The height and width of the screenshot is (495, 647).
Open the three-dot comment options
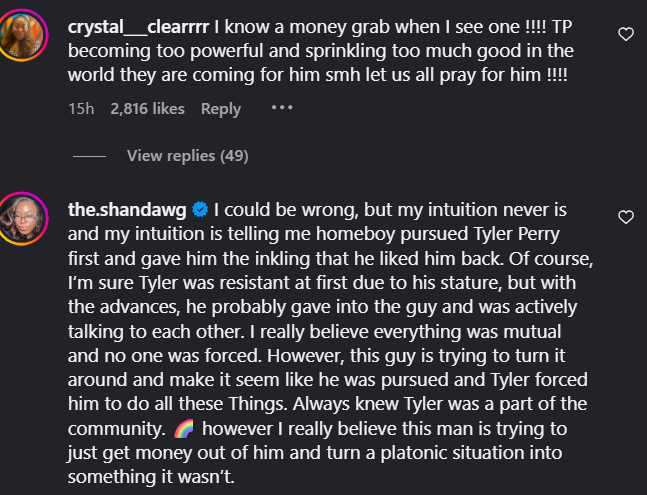[282, 108]
